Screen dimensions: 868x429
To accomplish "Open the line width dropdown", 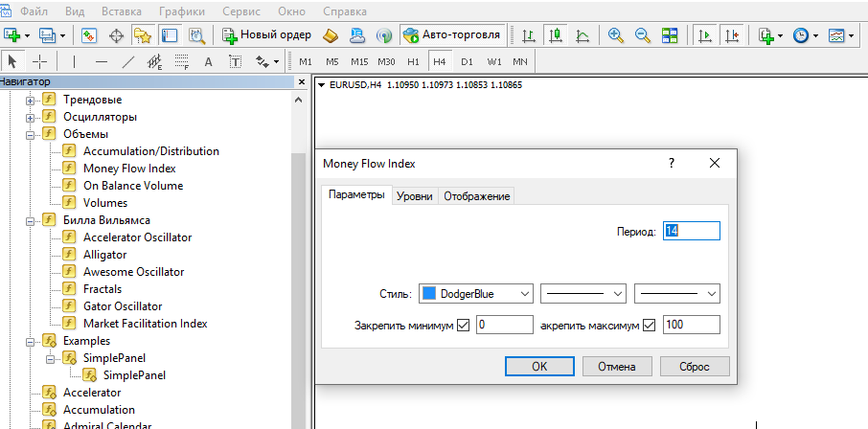I will [x=677, y=294].
